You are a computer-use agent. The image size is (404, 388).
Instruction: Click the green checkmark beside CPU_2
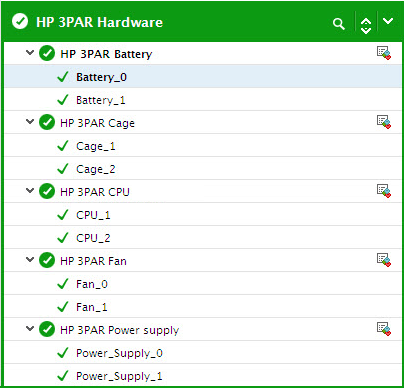click(x=63, y=238)
